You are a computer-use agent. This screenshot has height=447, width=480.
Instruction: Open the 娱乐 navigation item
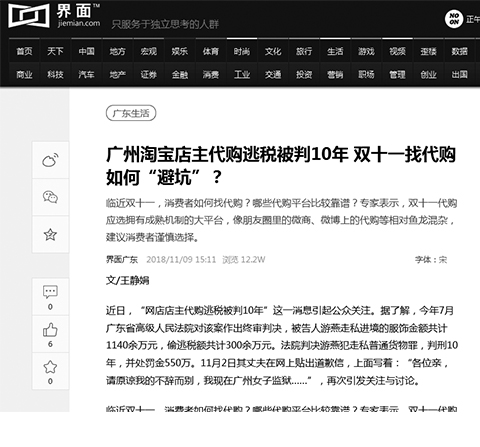180,51
